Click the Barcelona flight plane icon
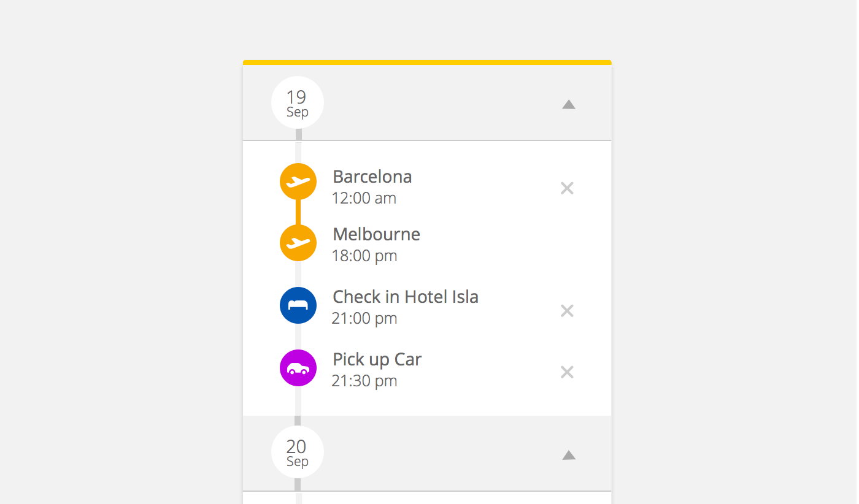The image size is (859, 504). [x=298, y=181]
